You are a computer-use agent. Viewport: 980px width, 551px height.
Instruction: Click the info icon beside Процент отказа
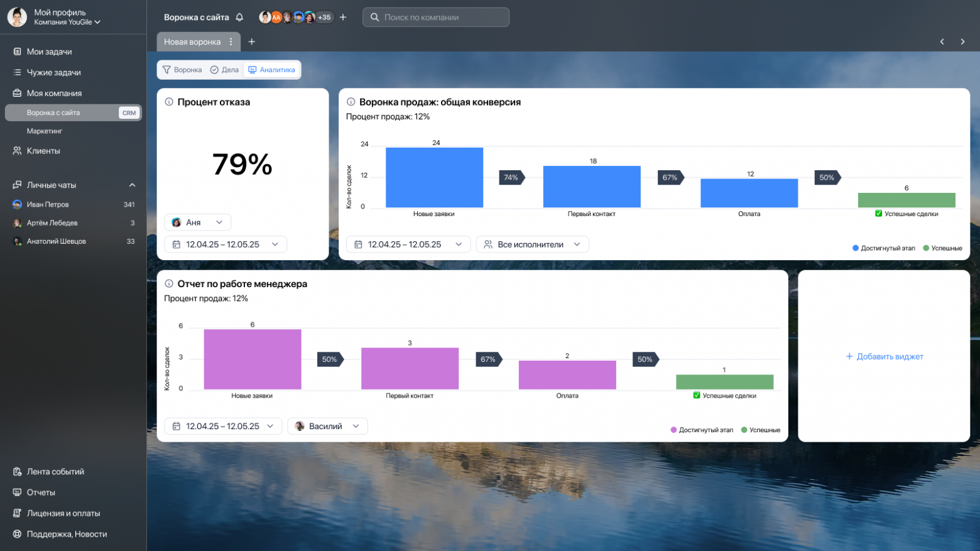pyautogui.click(x=169, y=102)
